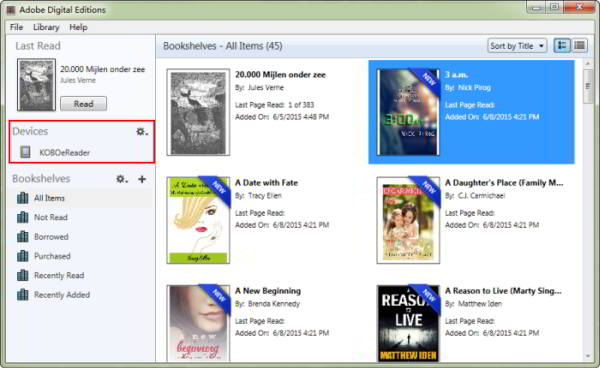Image resolution: width=600 pixels, height=368 pixels.
Task: Click the A Date with Fate title
Action: click(266, 183)
